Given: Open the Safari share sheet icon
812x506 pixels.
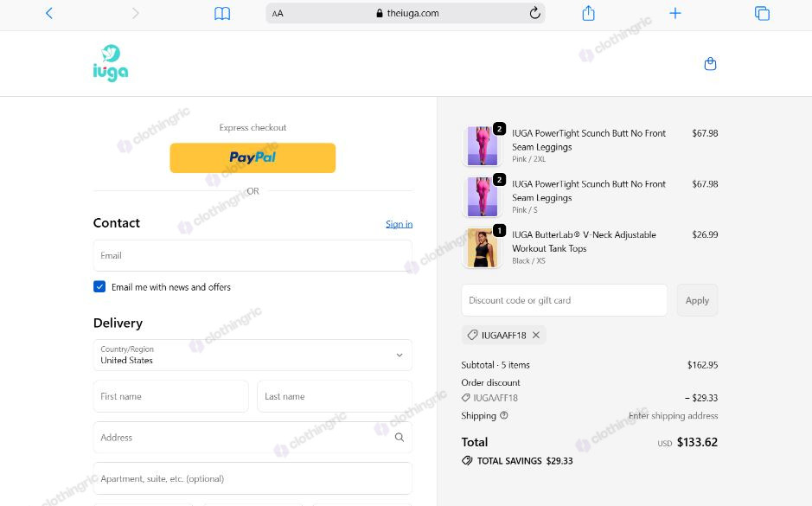Looking at the screenshot, I should click(x=588, y=13).
